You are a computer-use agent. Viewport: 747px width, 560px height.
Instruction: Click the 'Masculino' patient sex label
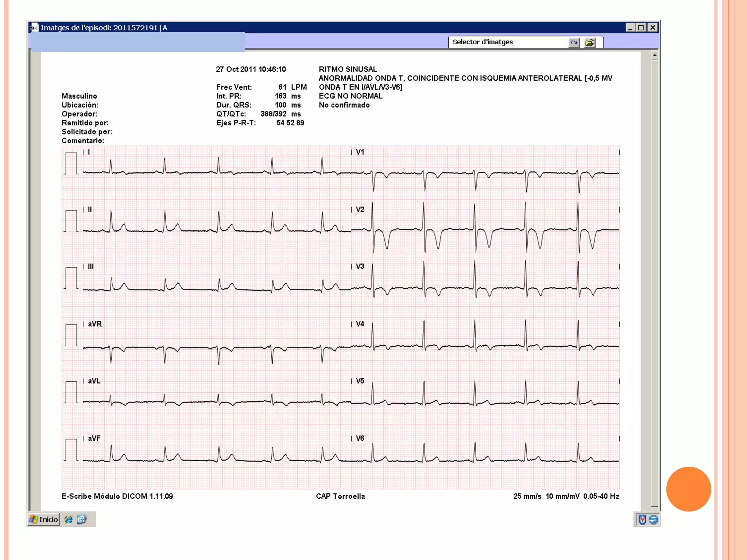79,96
